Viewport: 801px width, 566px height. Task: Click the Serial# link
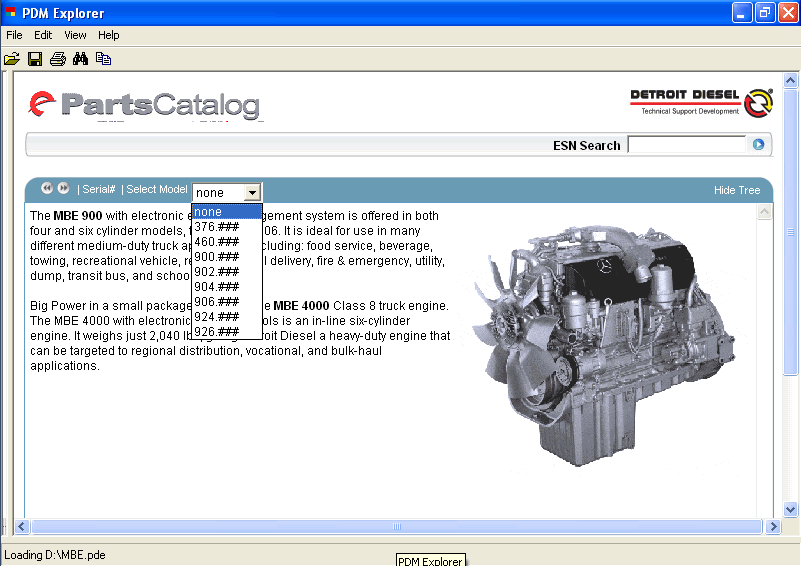pyautogui.click(x=99, y=190)
